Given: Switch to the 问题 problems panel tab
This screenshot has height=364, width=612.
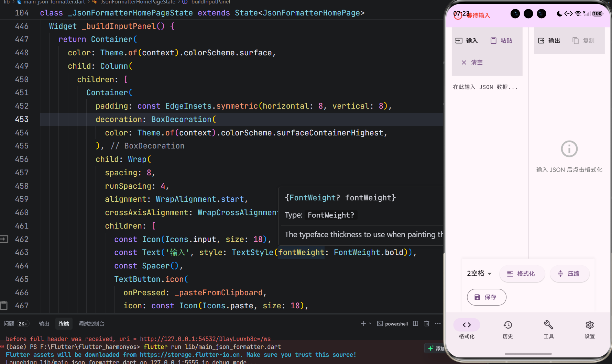Looking at the screenshot, I should (9, 324).
